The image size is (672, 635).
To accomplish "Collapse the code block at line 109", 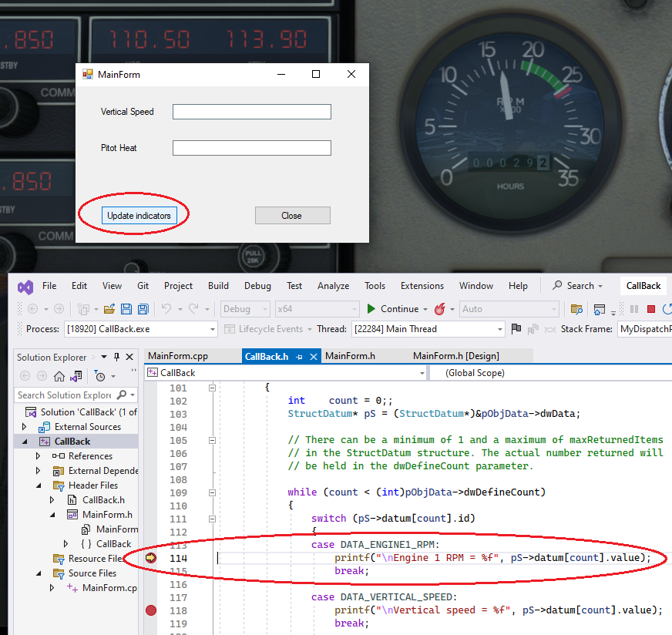I will 212,492.
